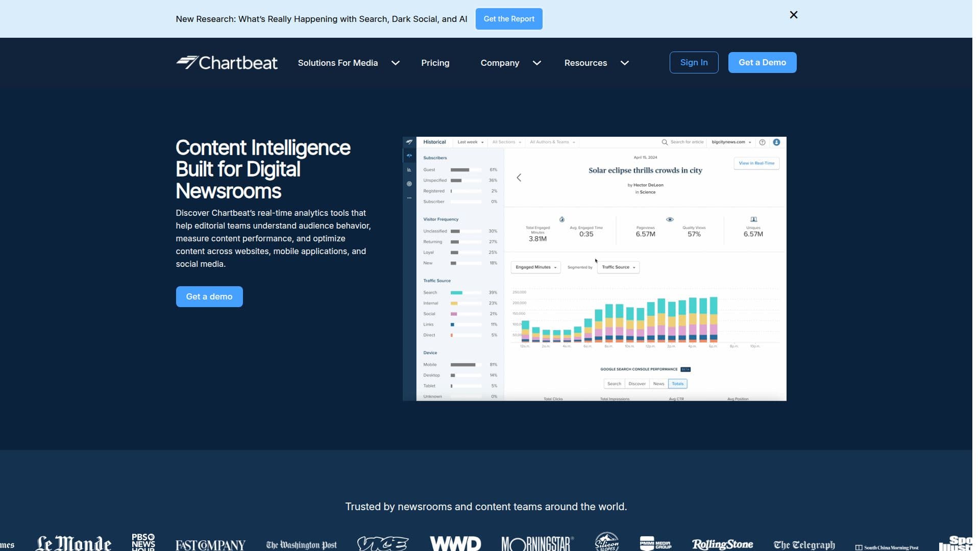Click the eye pageviews icon
This screenshot has width=980, height=551.
click(670, 219)
